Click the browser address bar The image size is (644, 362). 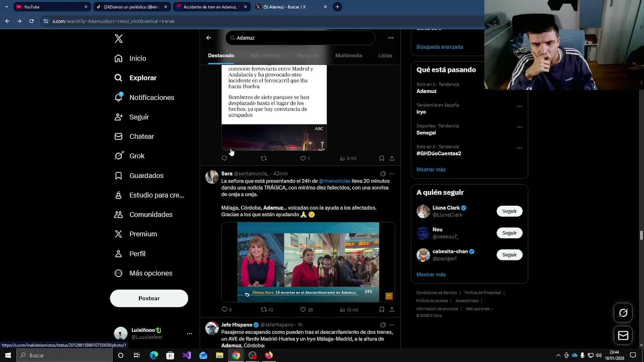tap(262, 21)
